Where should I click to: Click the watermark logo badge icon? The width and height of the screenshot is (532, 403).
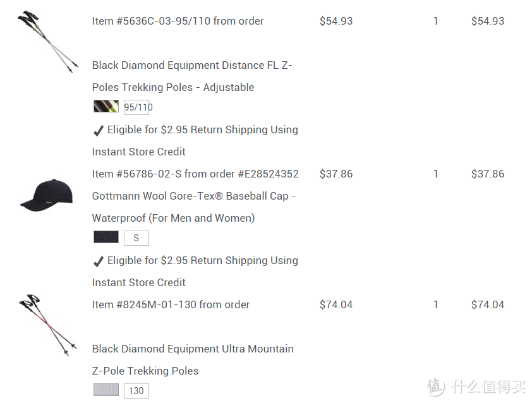tap(437, 387)
